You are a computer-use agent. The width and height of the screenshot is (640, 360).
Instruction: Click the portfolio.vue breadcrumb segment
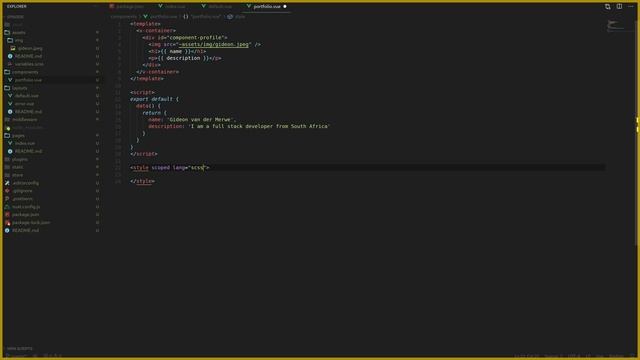point(160,17)
